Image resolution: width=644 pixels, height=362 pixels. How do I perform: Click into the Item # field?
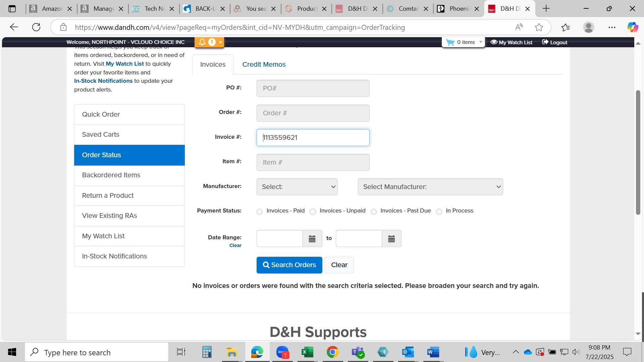pyautogui.click(x=313, y=162)
